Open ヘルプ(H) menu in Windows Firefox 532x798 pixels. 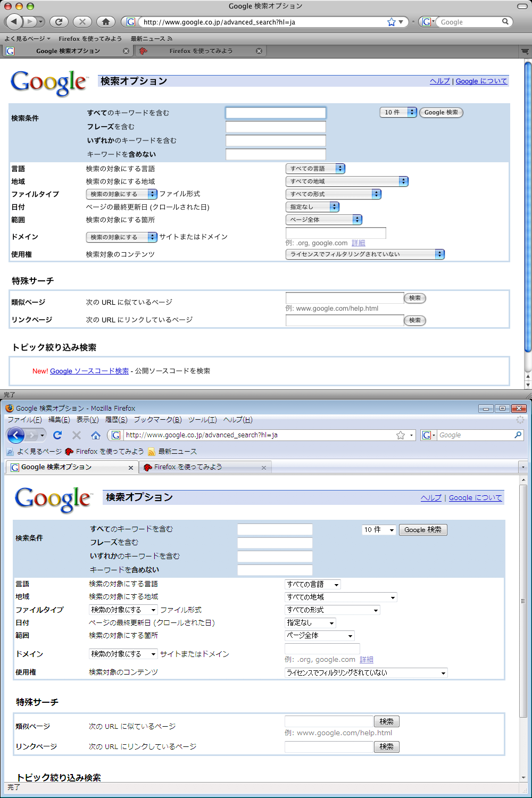(x=238, y=420)
